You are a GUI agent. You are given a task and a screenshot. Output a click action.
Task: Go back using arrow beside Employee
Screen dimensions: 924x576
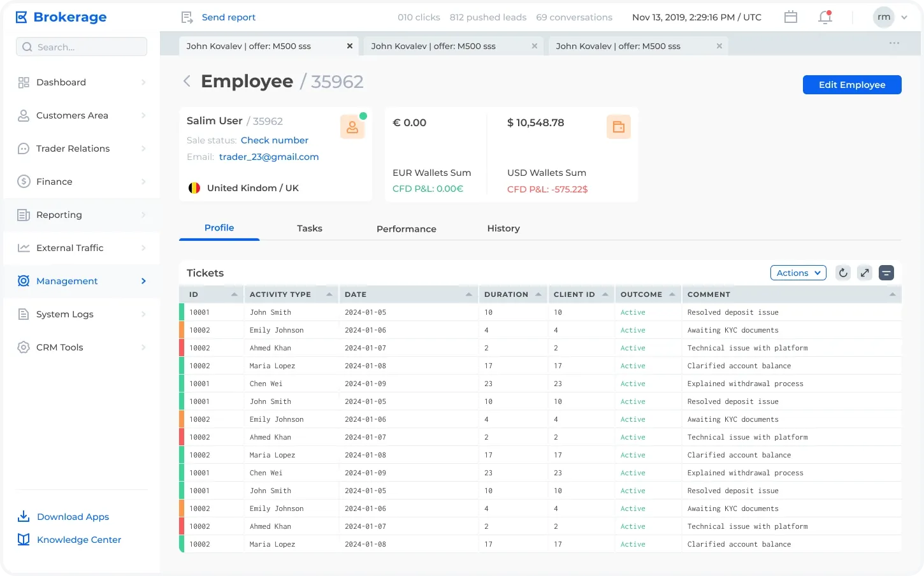(187, 81)
